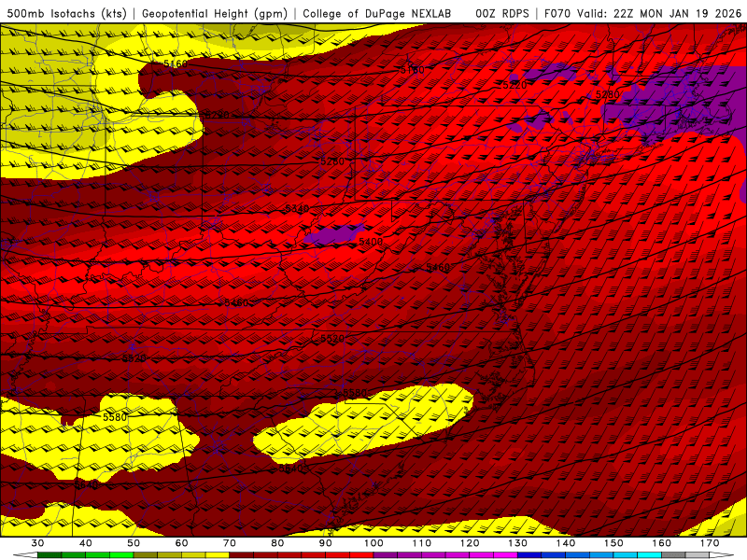Click the 'Geopotential Height (gpm)' title text

[215, 13]
